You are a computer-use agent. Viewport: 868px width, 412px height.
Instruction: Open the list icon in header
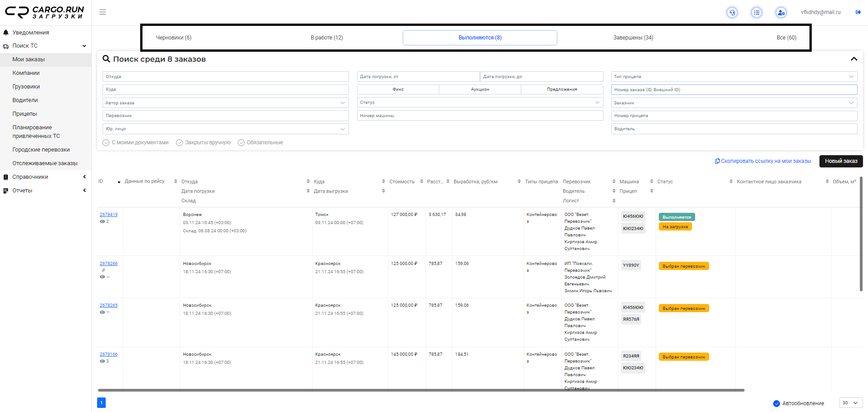pos(756,13)
